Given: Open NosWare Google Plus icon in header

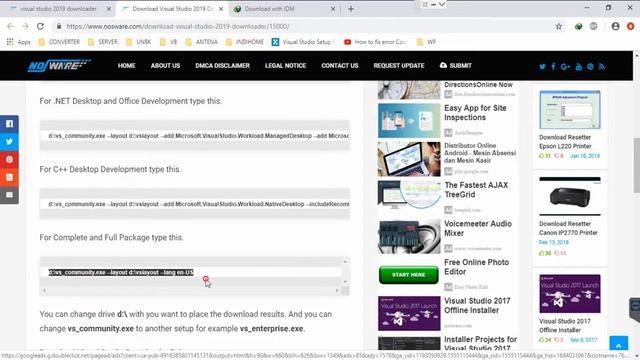Looking at the screenshot, I should pos(565,67).
